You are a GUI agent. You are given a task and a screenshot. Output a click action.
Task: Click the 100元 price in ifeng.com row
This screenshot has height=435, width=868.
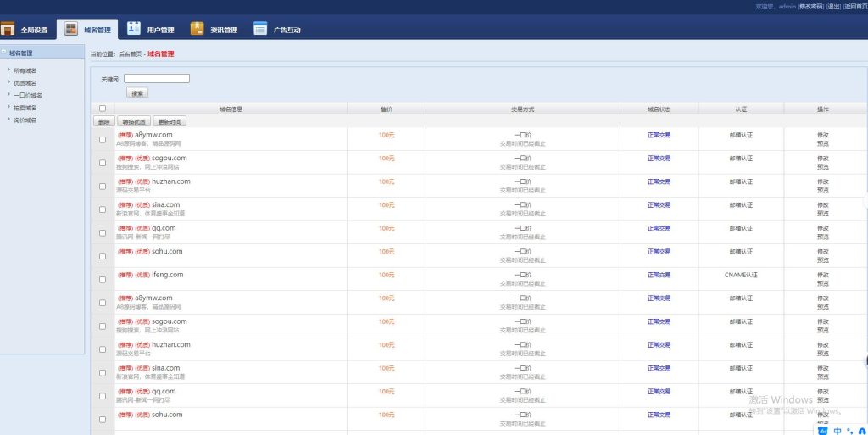coord(387,275)
